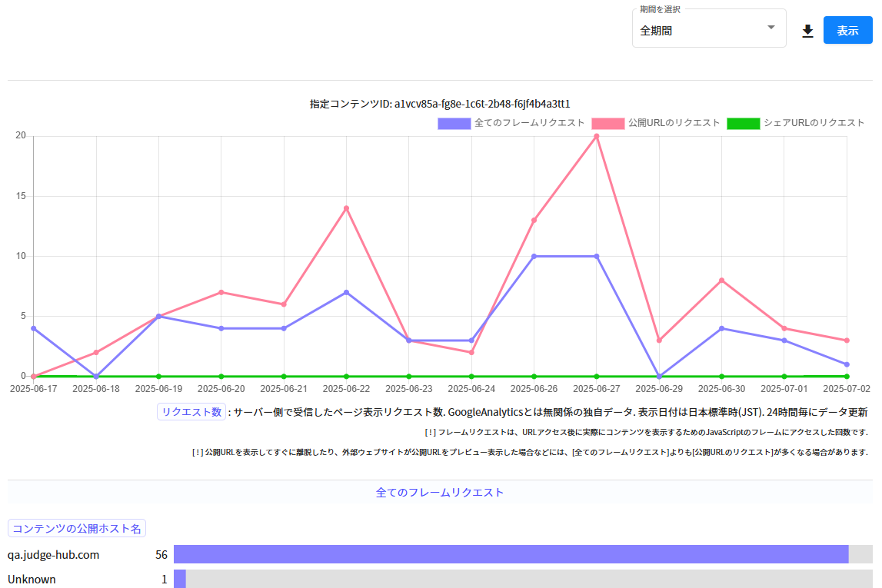Screen dimensions: 882x588
Task: Click the purple data point at 2025-06-17
Action: [34, 328]
